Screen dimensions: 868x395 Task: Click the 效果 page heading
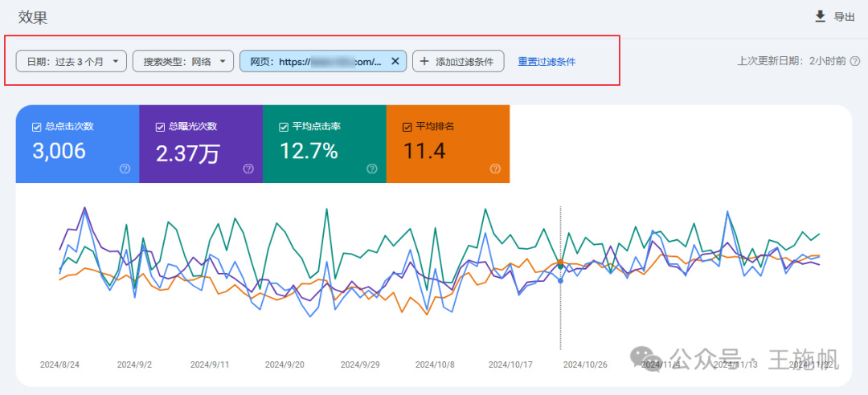[x=33, y=17]
